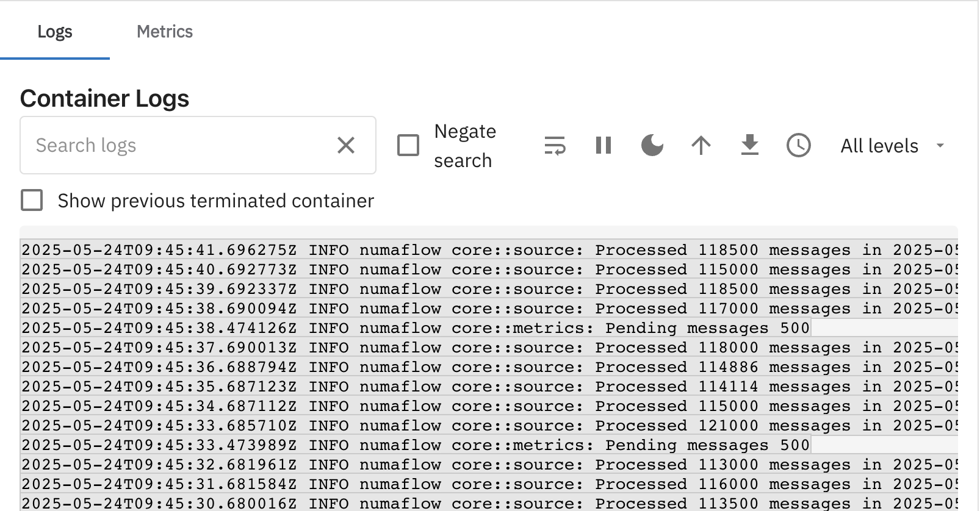980x511 pixels.
Task: Enable the Negate search checkbox
Action: tap(408, 146)
